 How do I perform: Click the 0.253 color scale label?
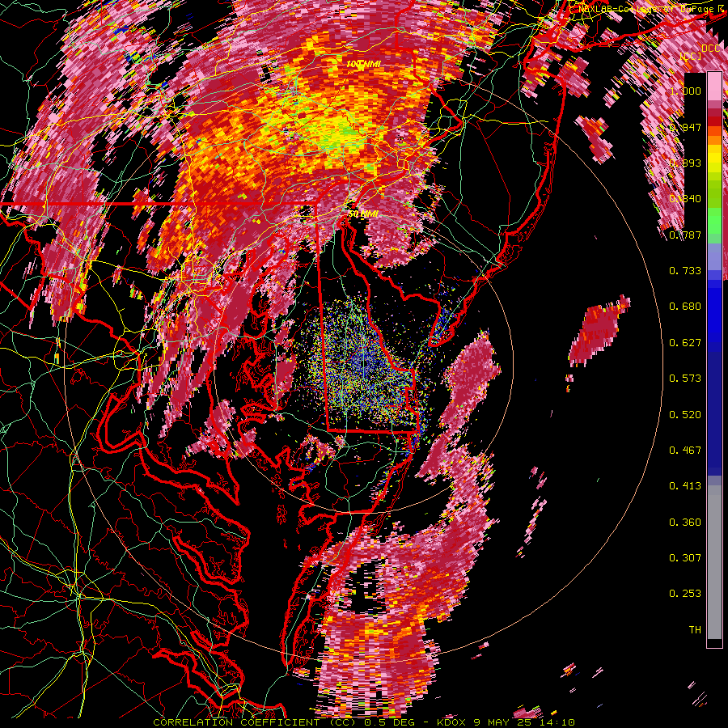(x=685, y=594)
